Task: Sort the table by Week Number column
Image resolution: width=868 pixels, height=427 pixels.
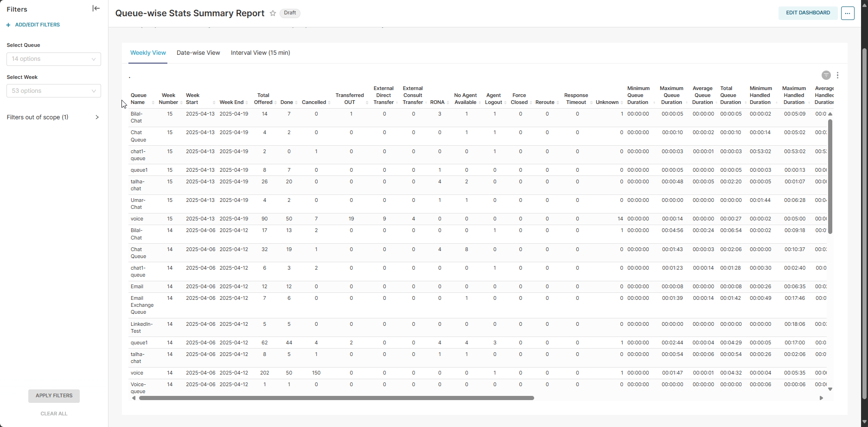Action: pyautogui.click(x=168, y=99)
